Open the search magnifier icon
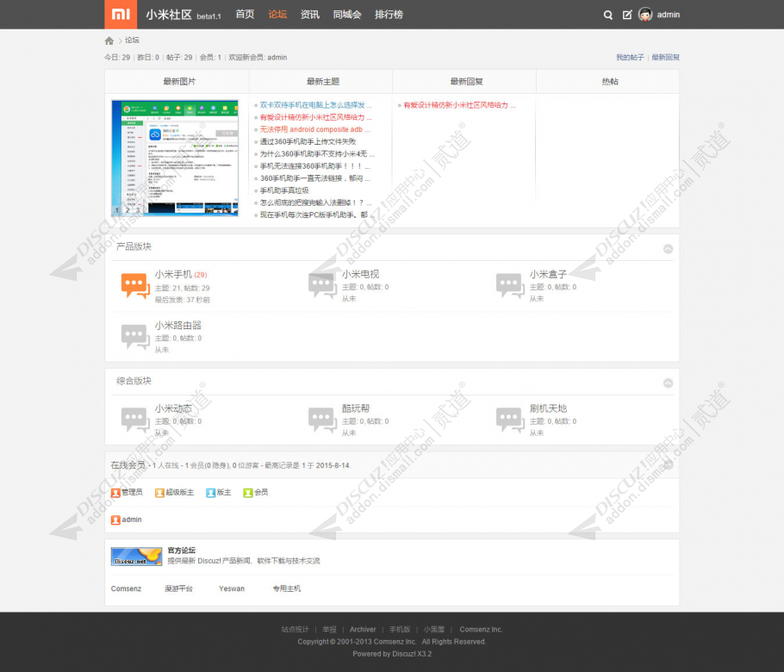 pyautogui.click(x=608, y=15)
